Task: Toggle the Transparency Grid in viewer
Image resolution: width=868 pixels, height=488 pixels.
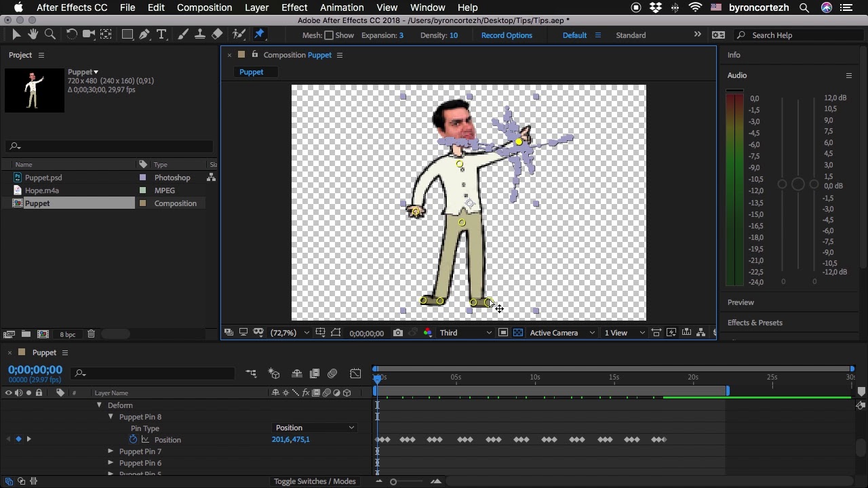Action: (518, 333)
